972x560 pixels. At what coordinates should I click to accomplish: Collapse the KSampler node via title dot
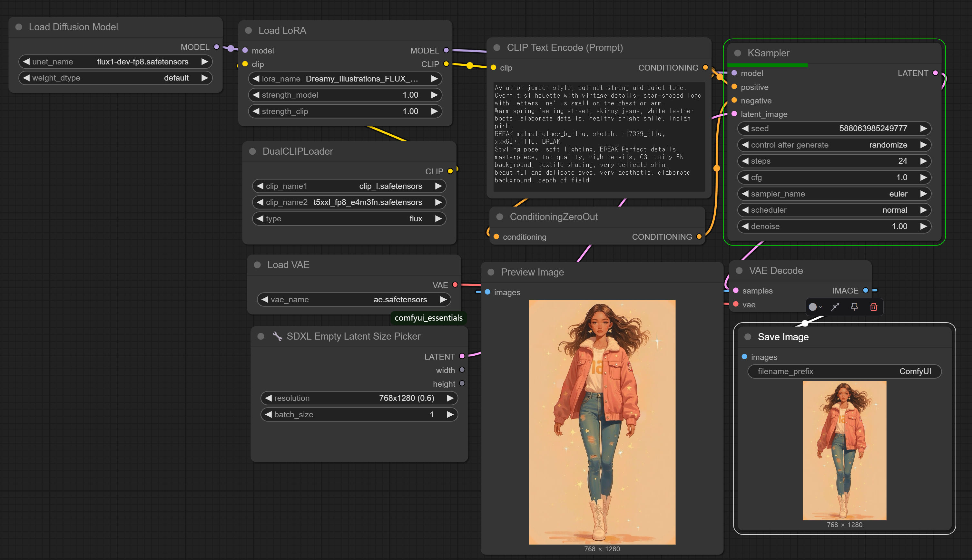pos(737,53)
